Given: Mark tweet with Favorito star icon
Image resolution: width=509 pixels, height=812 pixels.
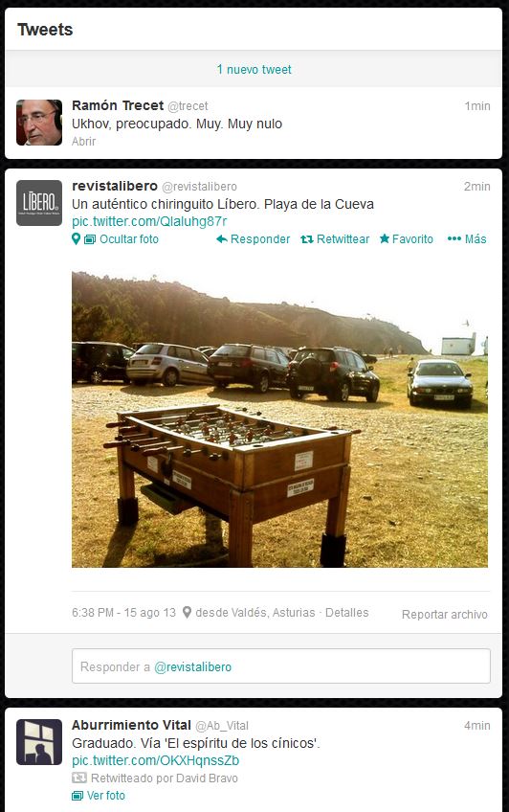Looking at the screenshot, I should [x=385, y=238].
